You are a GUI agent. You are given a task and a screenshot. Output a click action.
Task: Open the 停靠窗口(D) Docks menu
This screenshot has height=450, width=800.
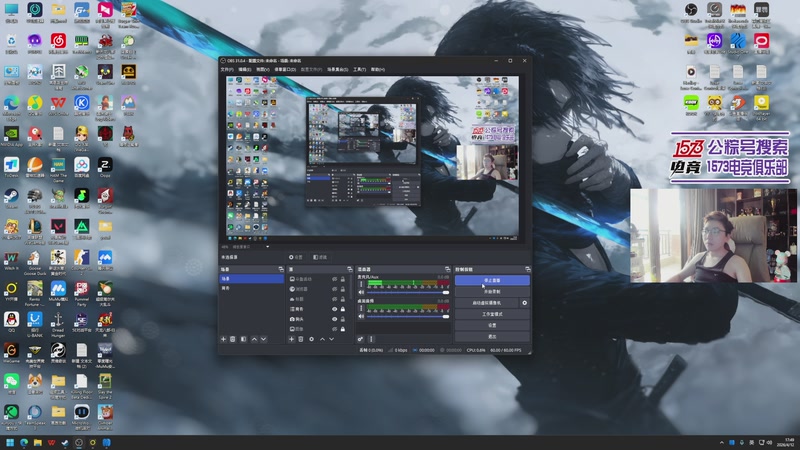point(285,69)
